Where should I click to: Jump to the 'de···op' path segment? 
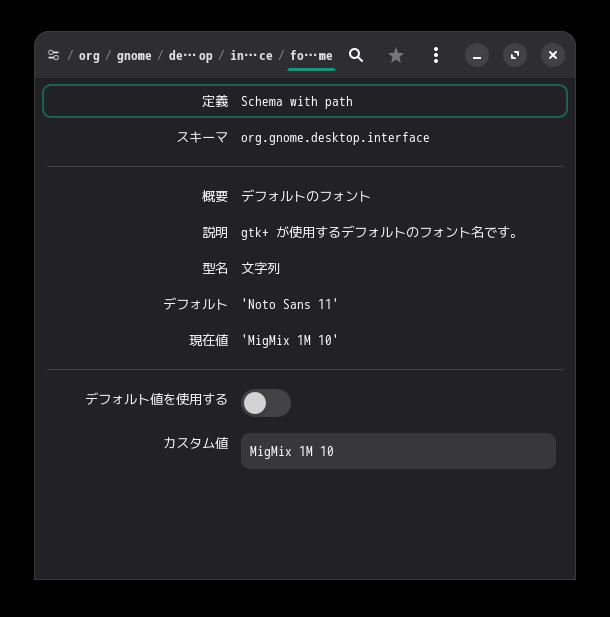(190, 56)
